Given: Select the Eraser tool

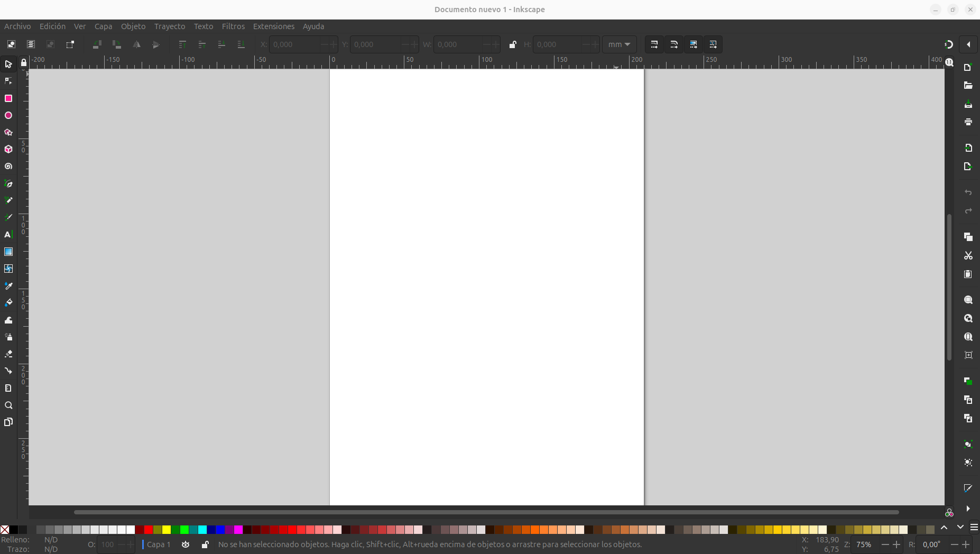Looking at the screenshot, I should pos(8,354).
